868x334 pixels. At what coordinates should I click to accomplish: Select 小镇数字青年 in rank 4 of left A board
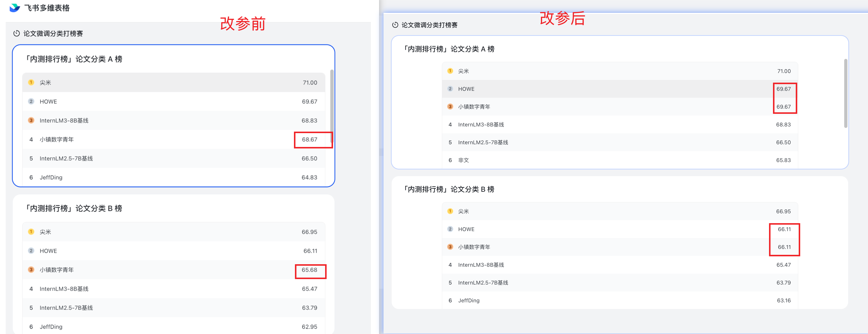(x=57, y=140)
